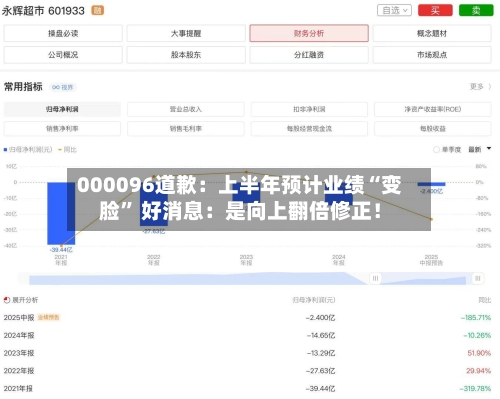The width and height of the screenshot is (500, 399).
Task: Toggle the 同比 legend line entry
Action: (67, 150)
